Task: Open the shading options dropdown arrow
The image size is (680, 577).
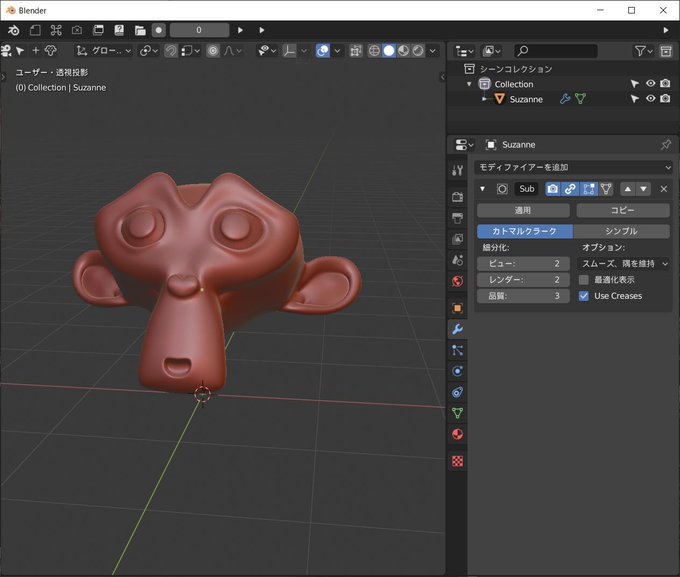Action: 433,51
